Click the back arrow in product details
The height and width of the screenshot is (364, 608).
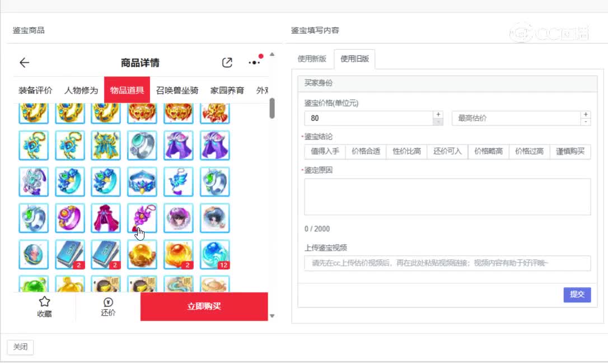[25, 63]
